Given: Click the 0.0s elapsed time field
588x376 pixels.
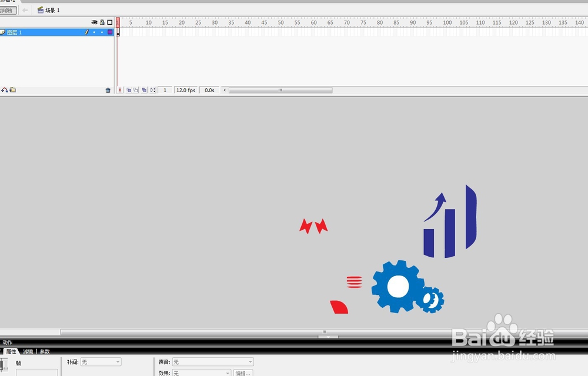Looking at the screenshot, I should pos(209,90).
